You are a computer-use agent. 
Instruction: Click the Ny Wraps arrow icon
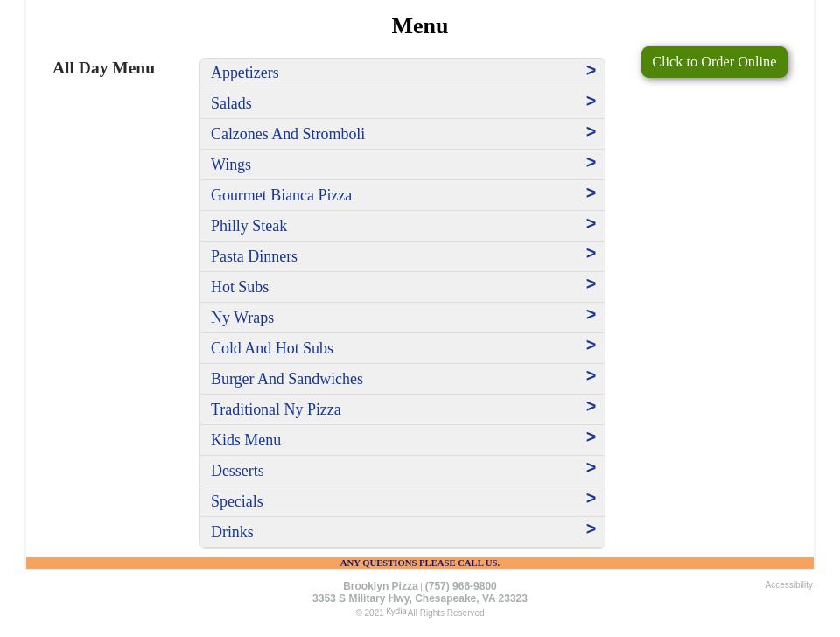(591, 315)
